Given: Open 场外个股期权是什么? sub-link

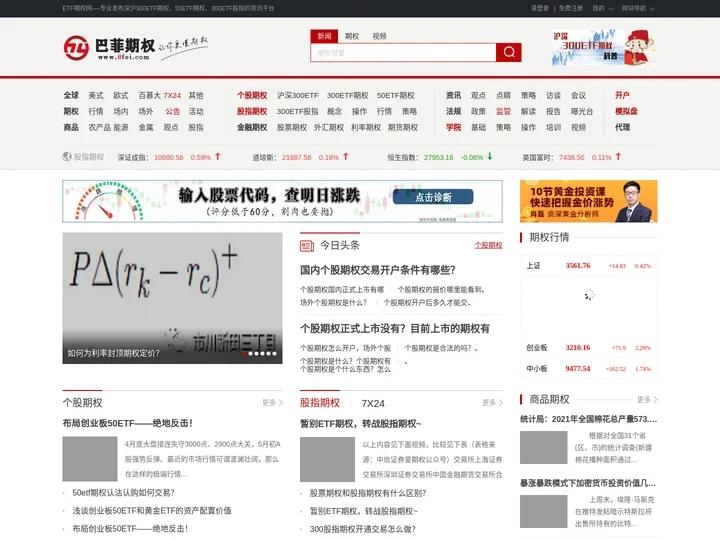Looking at the screenshot, I should (x=333, y=303).
